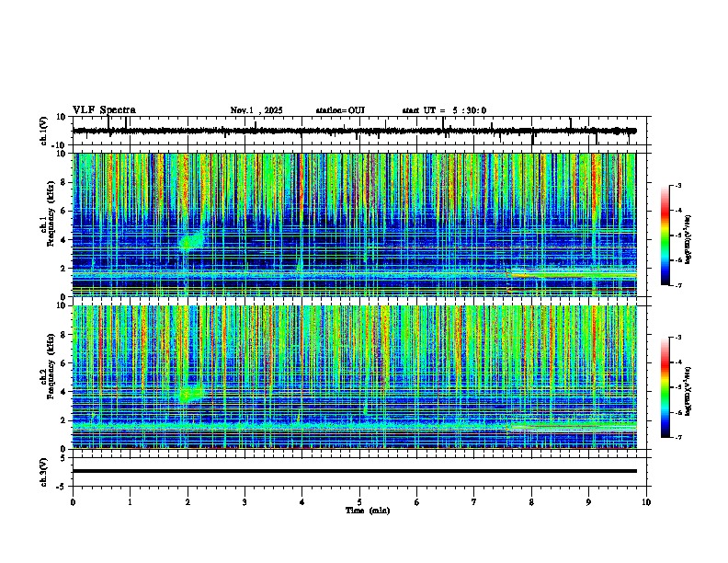Image resolution: width=728 pixels, height=563 pixels.
Task: Click the bright band after minute 7.6 in ch.2
Action: 572,427
